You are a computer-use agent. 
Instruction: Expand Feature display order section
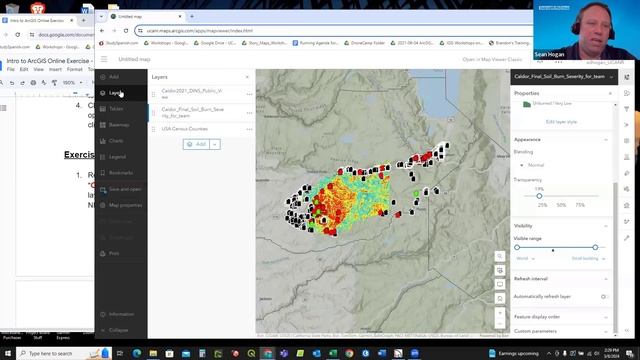pyautogui.click(x=606, y=317)
